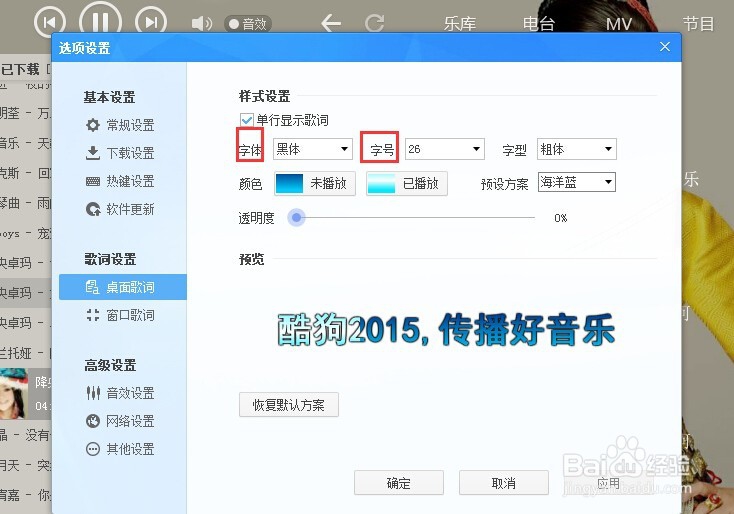Click the 透明度 transparency slider handle

point(296,218)
